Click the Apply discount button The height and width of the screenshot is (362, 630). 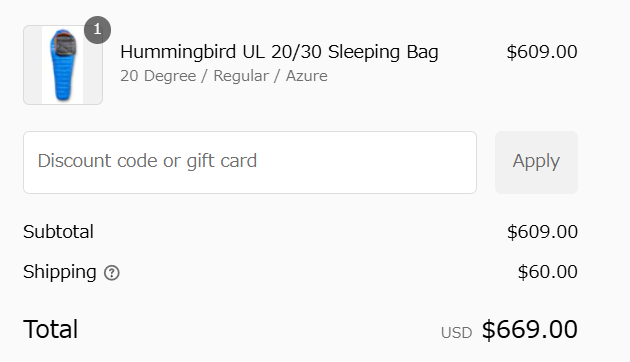(536, 162)
